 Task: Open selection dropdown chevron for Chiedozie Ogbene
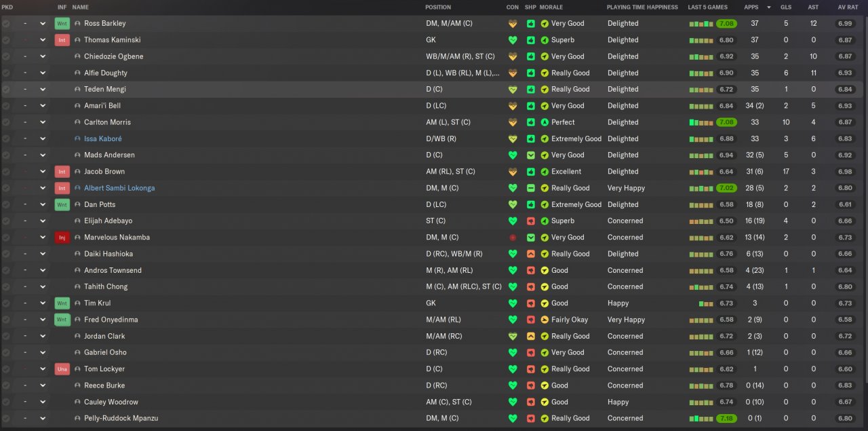43,56
